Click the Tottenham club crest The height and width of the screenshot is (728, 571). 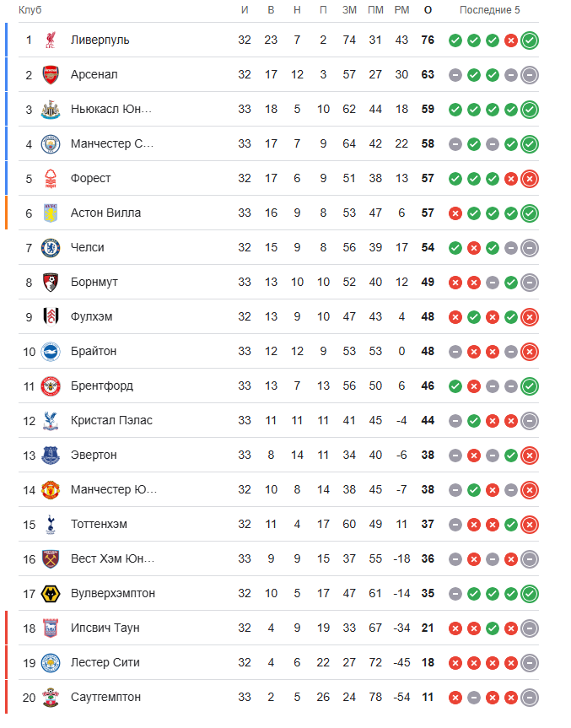tap(51, 525)
